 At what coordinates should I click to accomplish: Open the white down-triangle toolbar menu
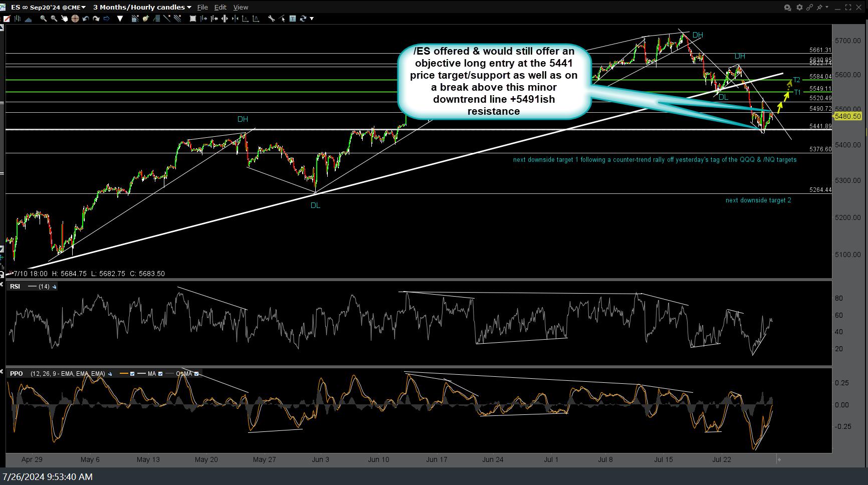click(x=120, y=19)
